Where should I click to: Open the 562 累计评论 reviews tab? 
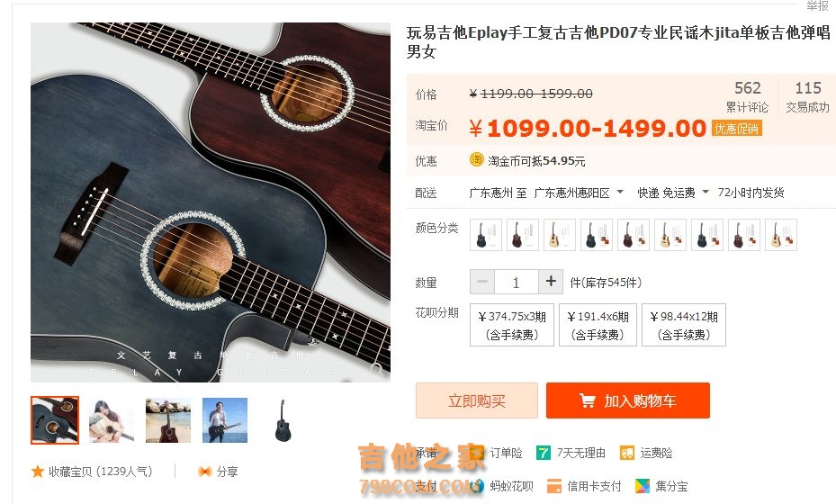[x=747, y=96]
